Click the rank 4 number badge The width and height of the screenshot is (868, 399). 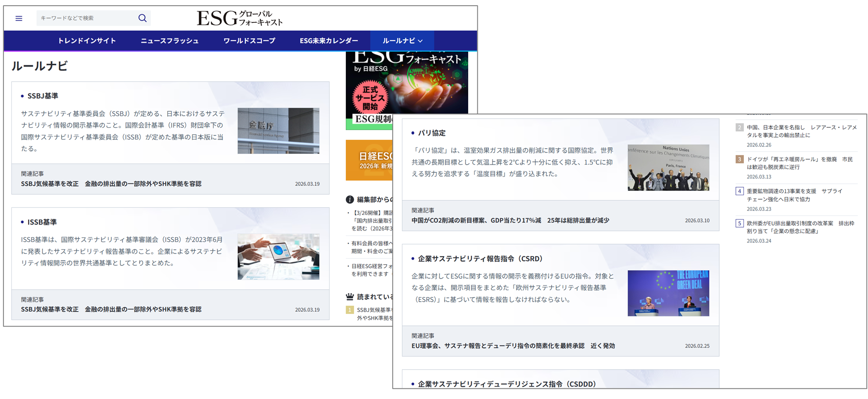coord(739,191)
